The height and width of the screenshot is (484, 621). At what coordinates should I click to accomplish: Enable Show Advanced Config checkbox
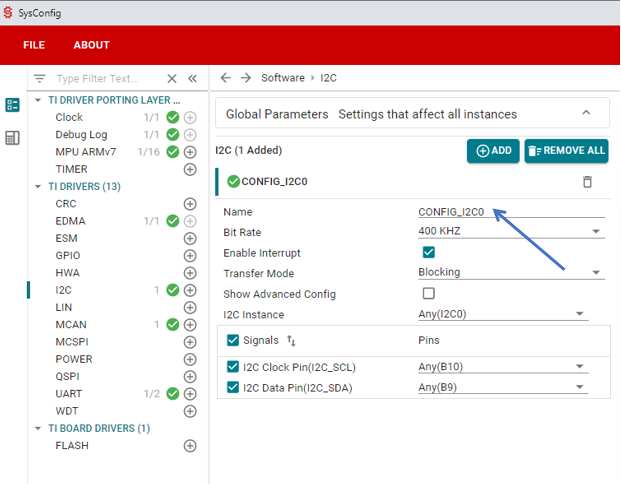[429, 294]
